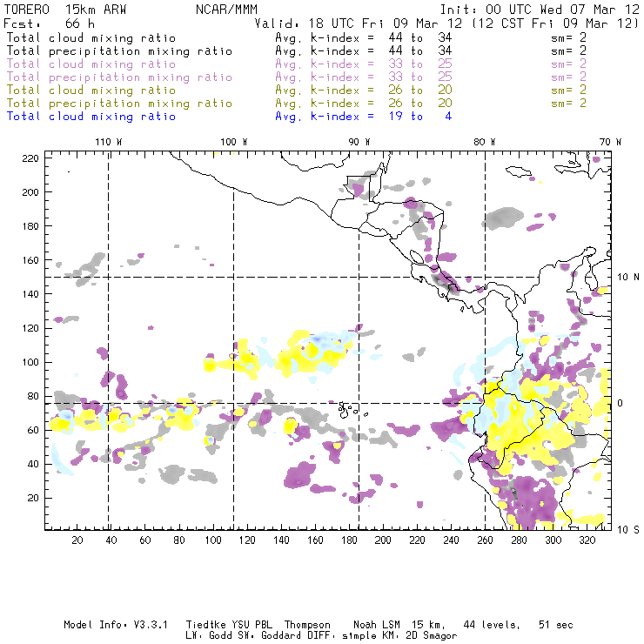This screenshot has height=644, width=644.
Task: Click the '320' tick label on horizontal axis
Action: click(x=587, y=540)
